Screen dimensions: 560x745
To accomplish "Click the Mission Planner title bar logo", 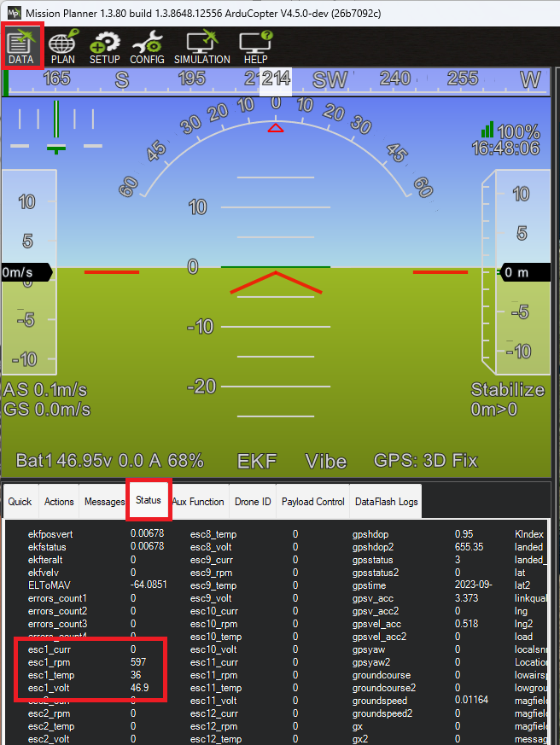I will (12, 12).
